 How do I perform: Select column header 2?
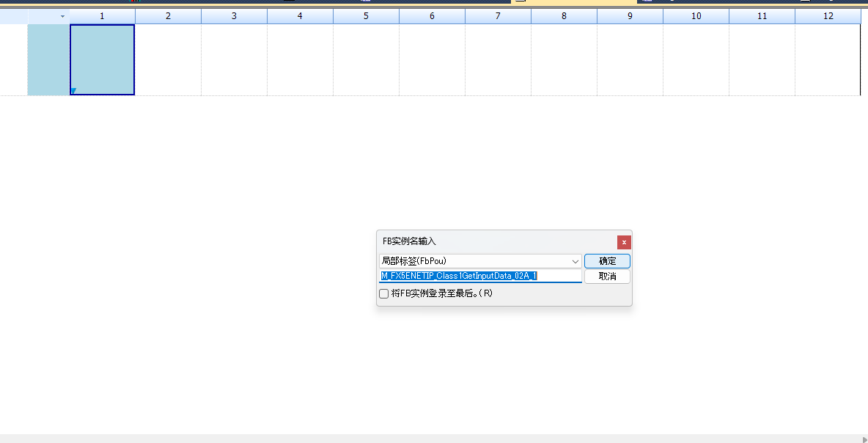tap(168, 16)
